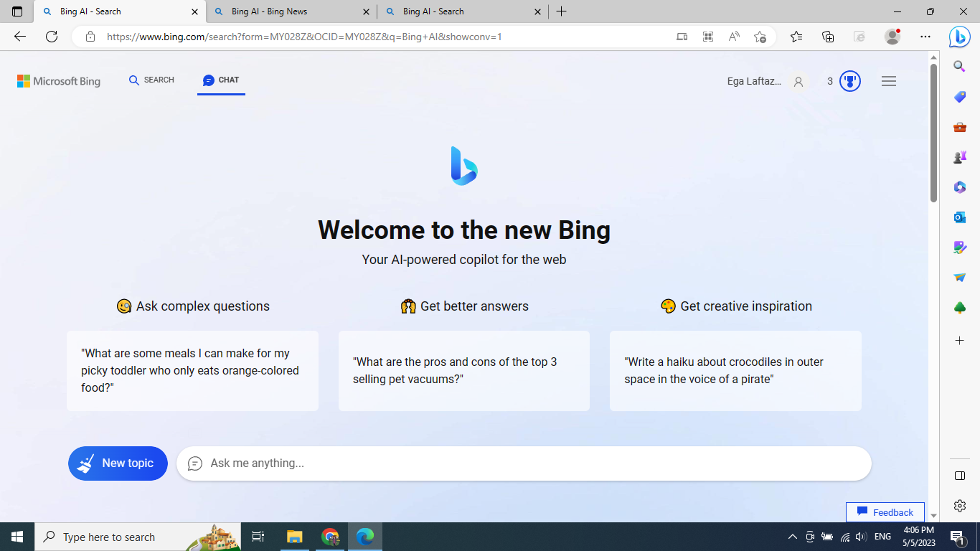The height and width of the screenshot is (551, 980).
Task: Add this page to favorites star icon
Action: (x=760, y=37)
